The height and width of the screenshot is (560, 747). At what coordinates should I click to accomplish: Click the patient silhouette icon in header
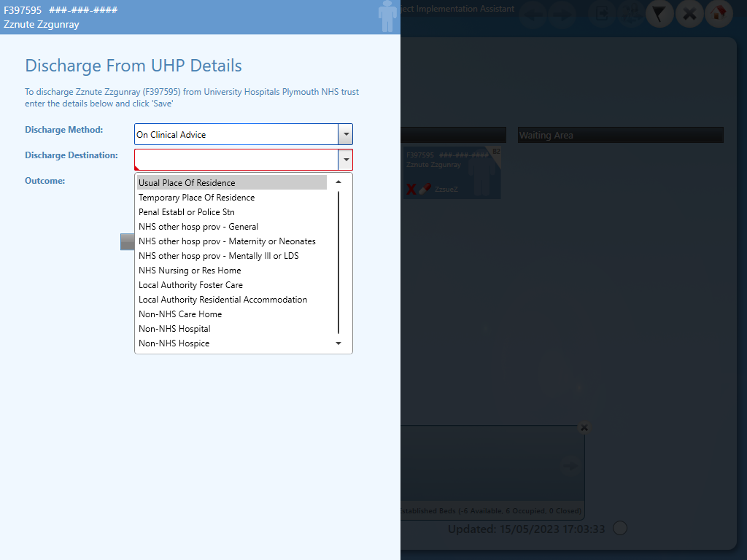point(387,16)
